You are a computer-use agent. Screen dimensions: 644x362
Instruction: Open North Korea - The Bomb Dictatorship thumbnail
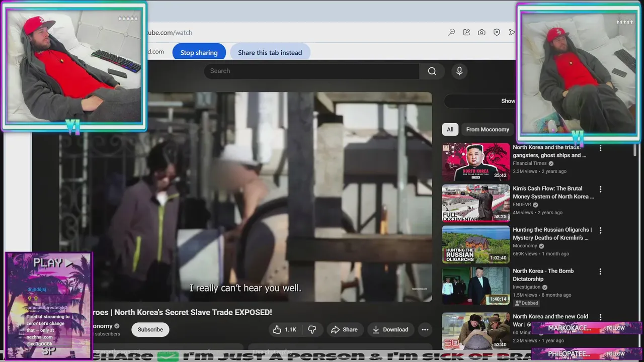click(x=476, y=286)
